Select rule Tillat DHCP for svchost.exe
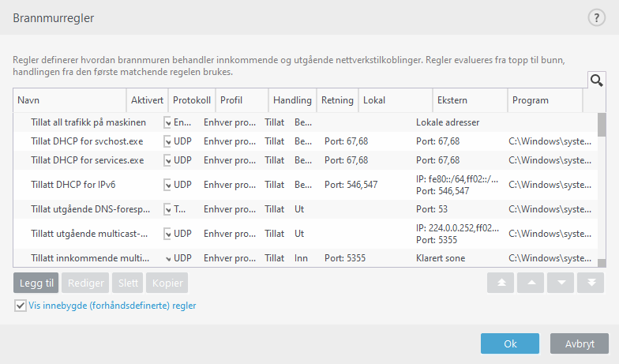This screenshot has height=364, width=619. click(306, 141)
